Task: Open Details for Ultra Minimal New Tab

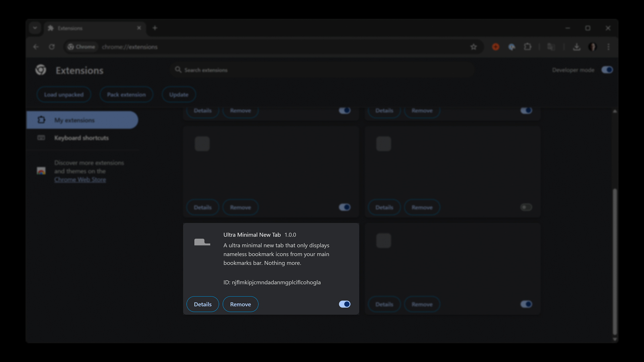Action: (203, 304)
